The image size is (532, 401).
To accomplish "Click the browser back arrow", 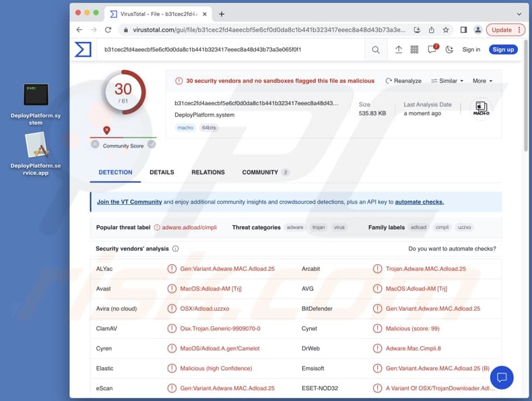I will point(79,30).
